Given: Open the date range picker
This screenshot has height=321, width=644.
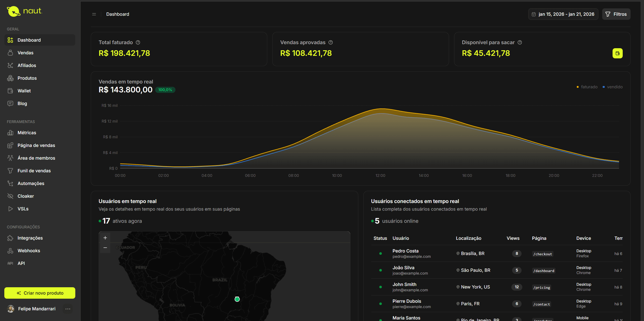Looking at the screenshot, I should [x=563, y=14].
